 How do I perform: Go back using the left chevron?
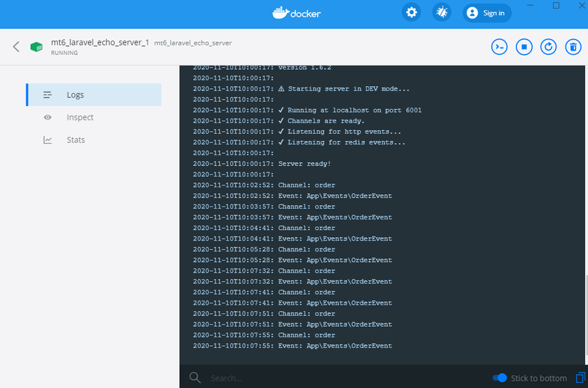click(16, 47)
